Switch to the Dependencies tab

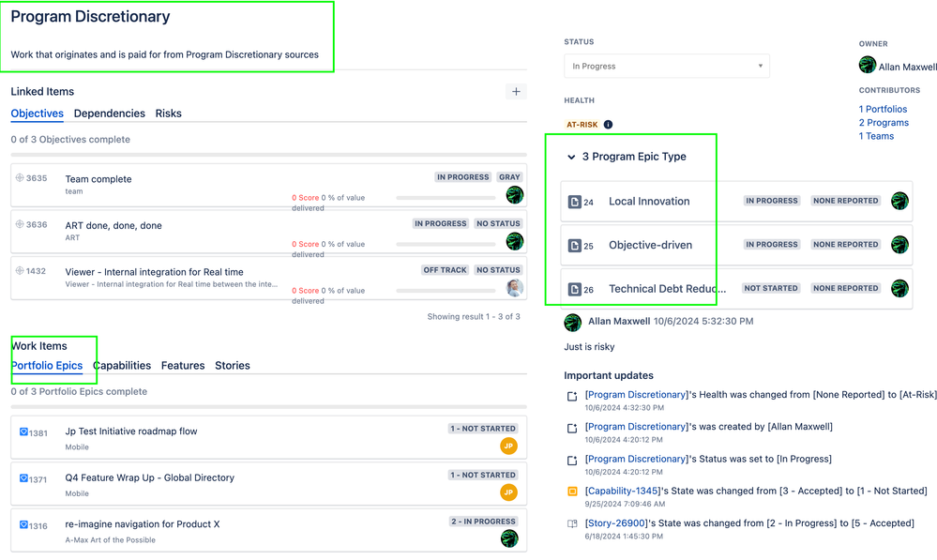tap(110, 114)
